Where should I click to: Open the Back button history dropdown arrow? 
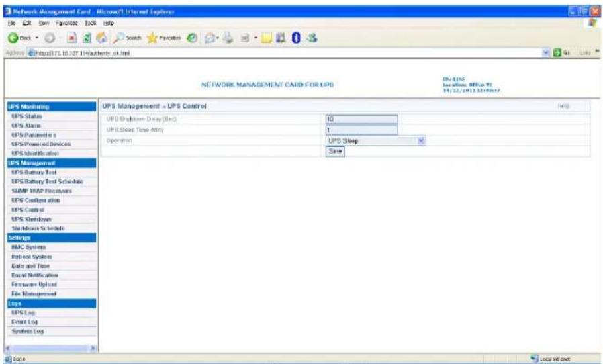[38, 38]
